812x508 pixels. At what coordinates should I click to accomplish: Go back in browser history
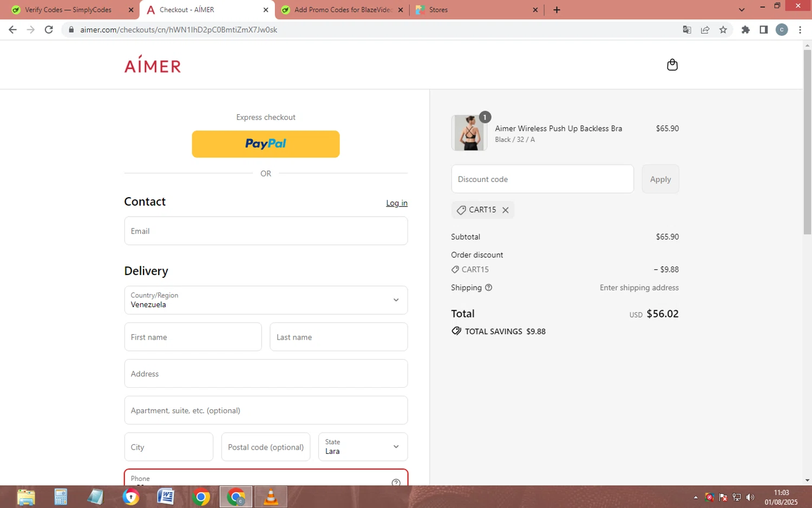(12, 30)
